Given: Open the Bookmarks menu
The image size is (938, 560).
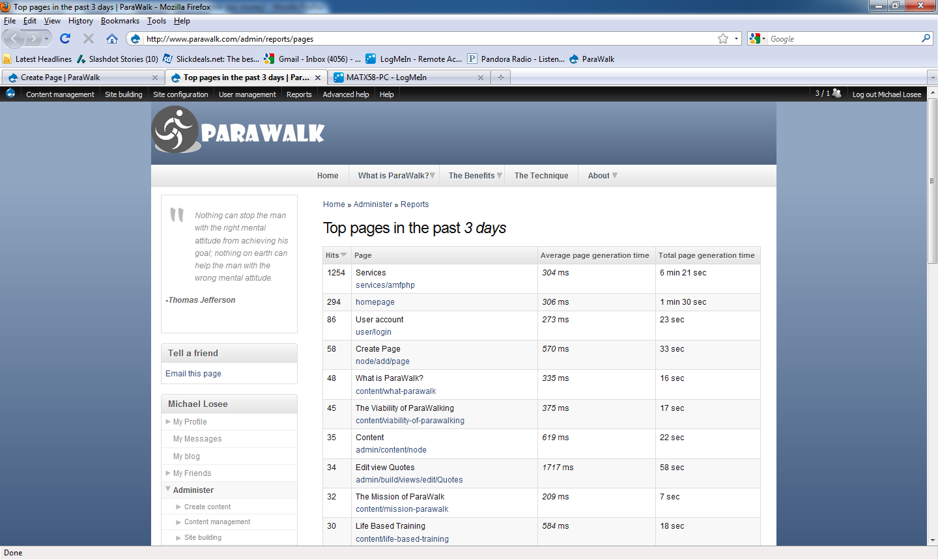Looking at the screenshot, I should coord(120,20).
